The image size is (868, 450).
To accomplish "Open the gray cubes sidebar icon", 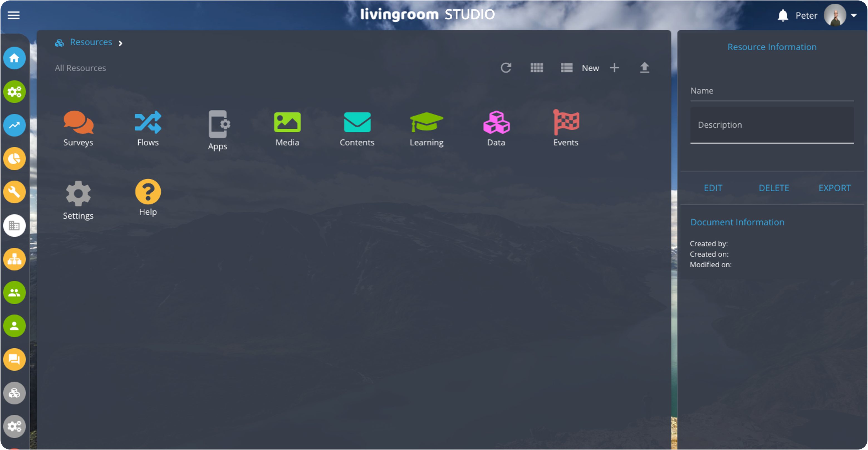I will click(x=14, y=393).
